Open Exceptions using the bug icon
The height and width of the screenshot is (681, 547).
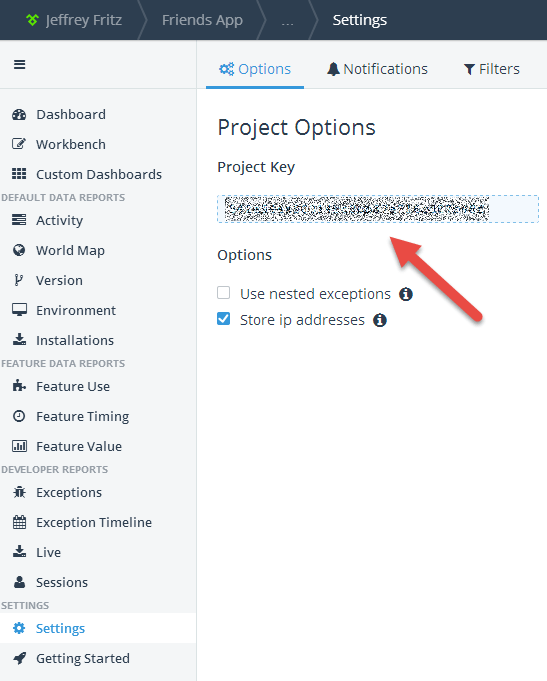pyautogui.click(x=19, y=492)
